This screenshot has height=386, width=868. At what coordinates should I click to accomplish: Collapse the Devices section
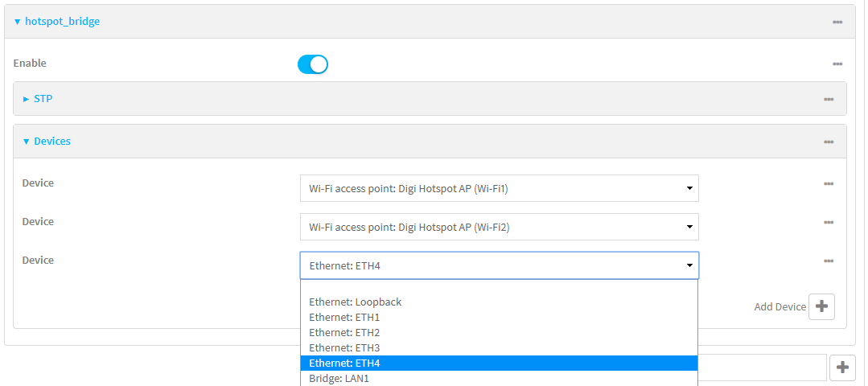[47, 141]
